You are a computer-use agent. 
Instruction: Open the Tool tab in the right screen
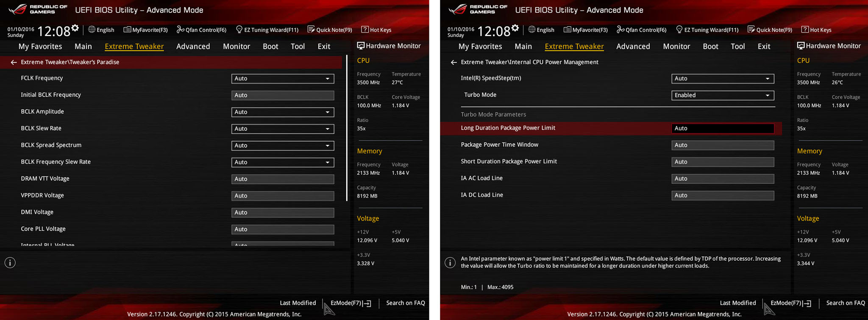[x=737, y=46]
